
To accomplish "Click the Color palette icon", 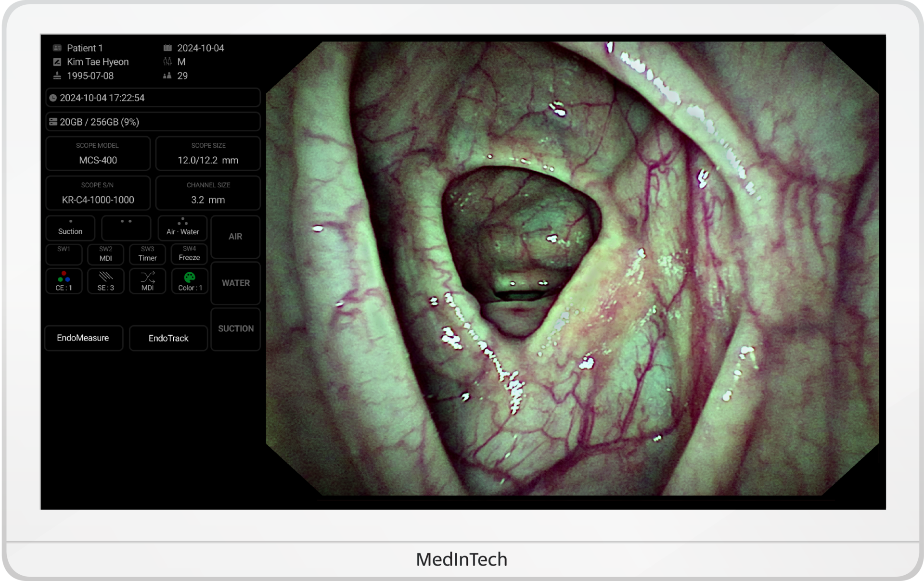I will [190, 277].
